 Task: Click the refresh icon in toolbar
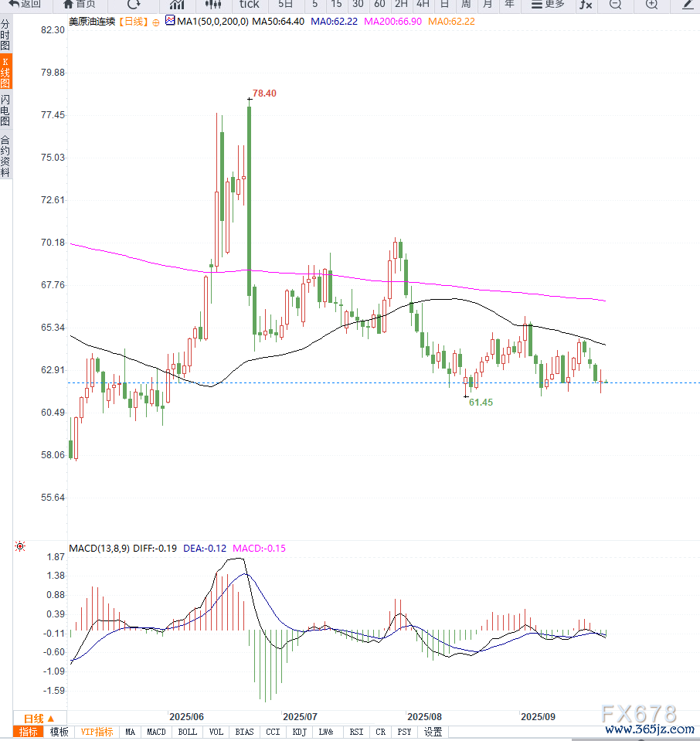tap(134, 4)
